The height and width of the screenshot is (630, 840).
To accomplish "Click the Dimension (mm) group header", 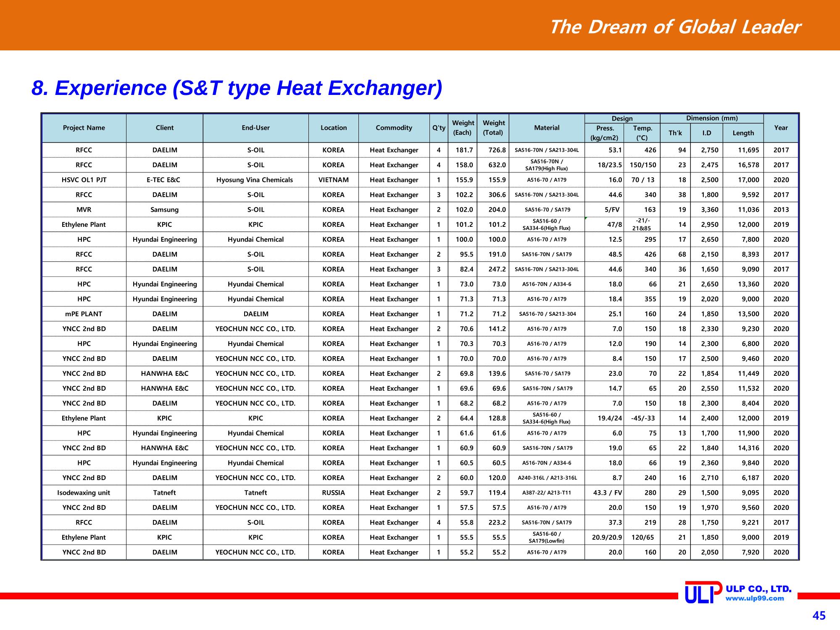I will [712, 118].
